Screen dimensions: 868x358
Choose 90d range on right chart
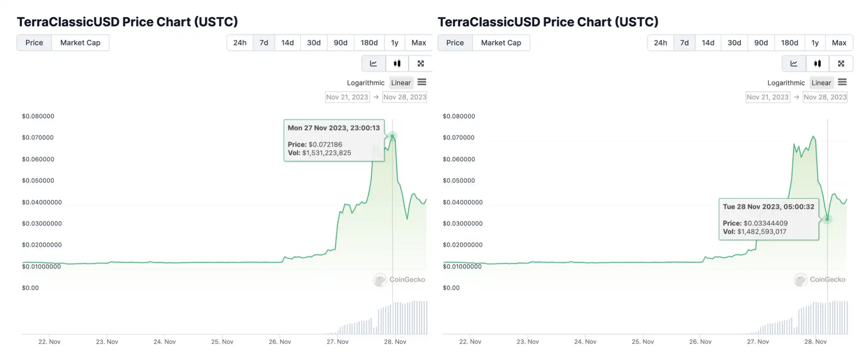761,43
